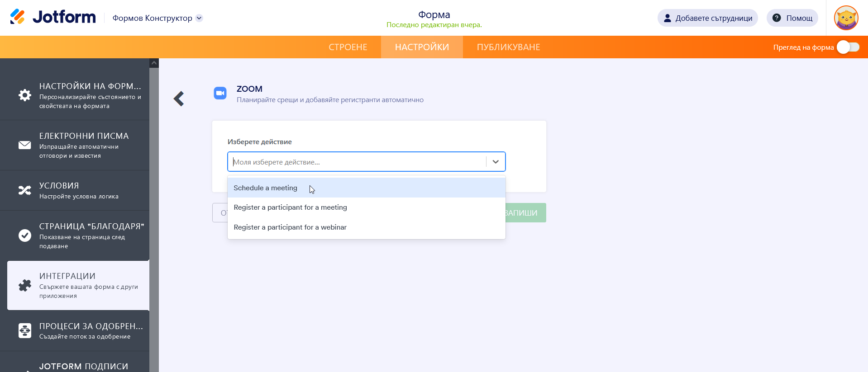Collapse the action dropdown chevron
Image resolution: width=868 pixels, height=372 pixels.
tap(496, 162)
